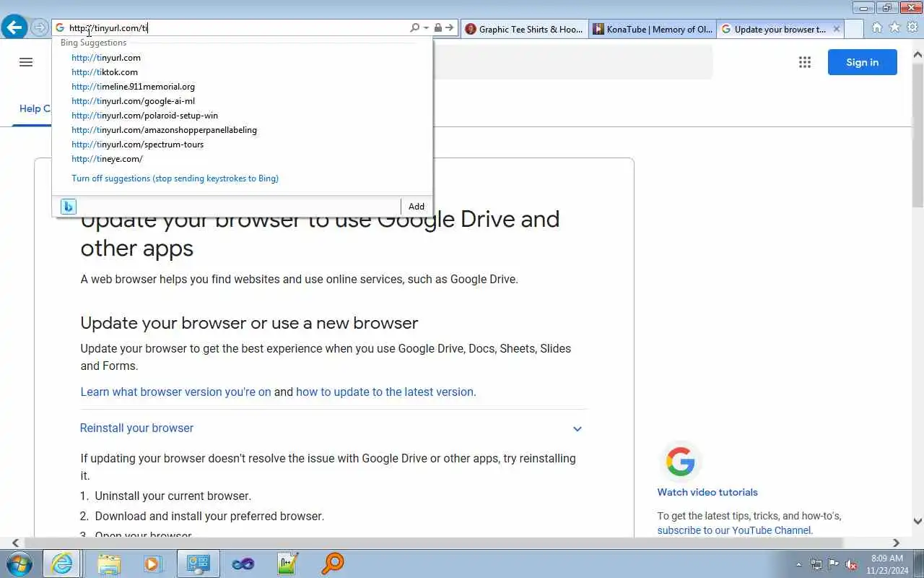924x578 pixels.
Task: Click the Bing search provider icon
Action: (x=68, y=207)
